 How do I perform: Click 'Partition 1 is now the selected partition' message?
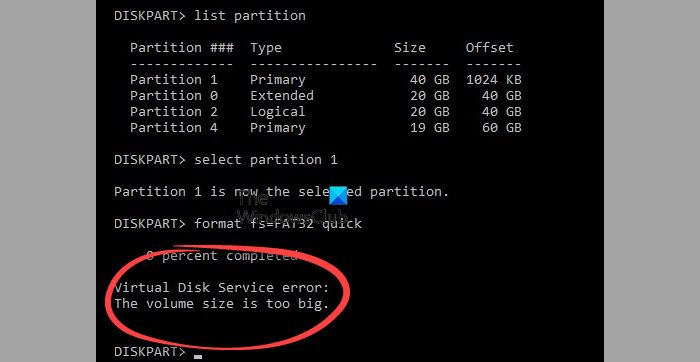click(x=281, y=192)
